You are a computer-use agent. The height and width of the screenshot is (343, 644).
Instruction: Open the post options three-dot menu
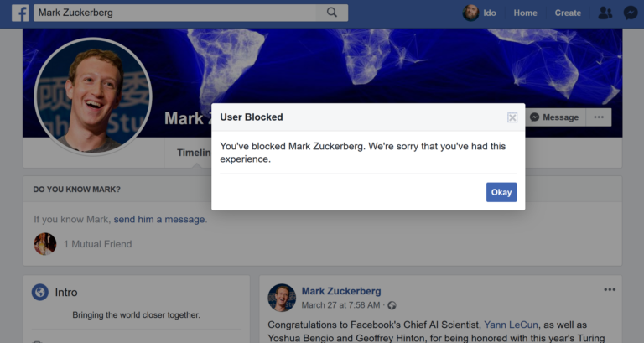pos(610,290)
